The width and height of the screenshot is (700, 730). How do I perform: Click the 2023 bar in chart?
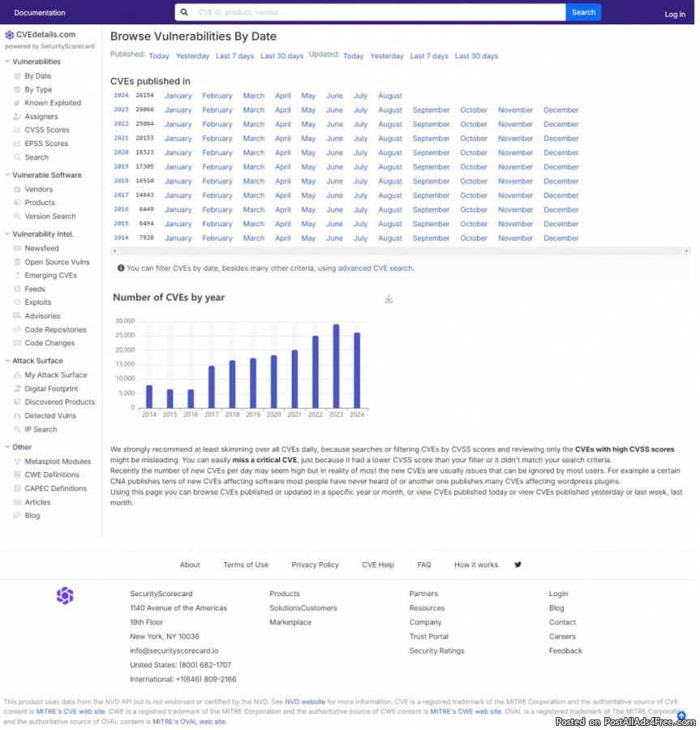[336, 366]
